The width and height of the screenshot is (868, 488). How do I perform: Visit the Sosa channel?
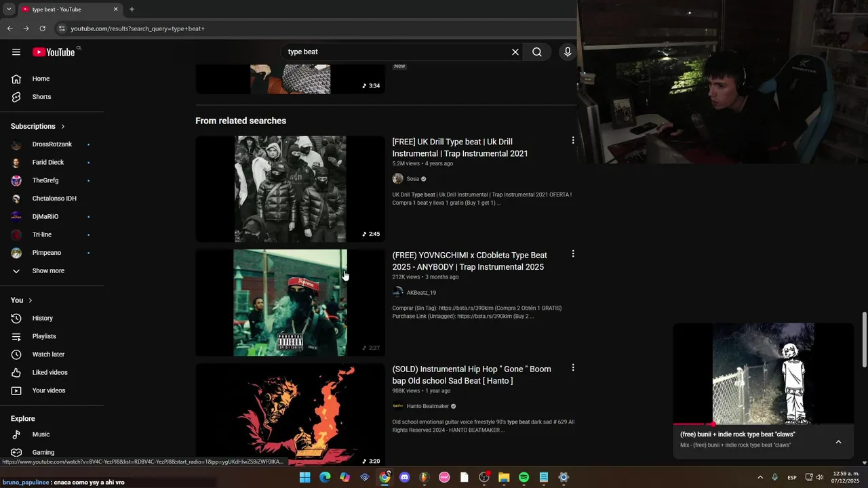point(412,179)
